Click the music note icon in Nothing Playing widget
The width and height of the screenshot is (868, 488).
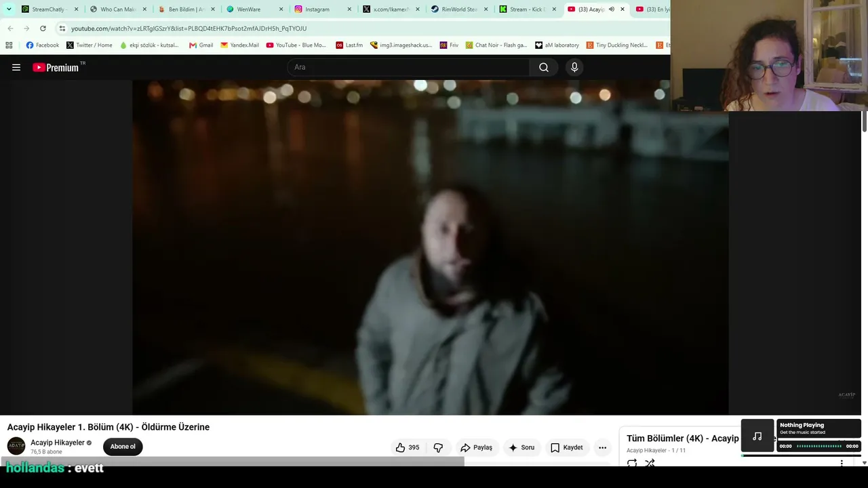point(757,436)
